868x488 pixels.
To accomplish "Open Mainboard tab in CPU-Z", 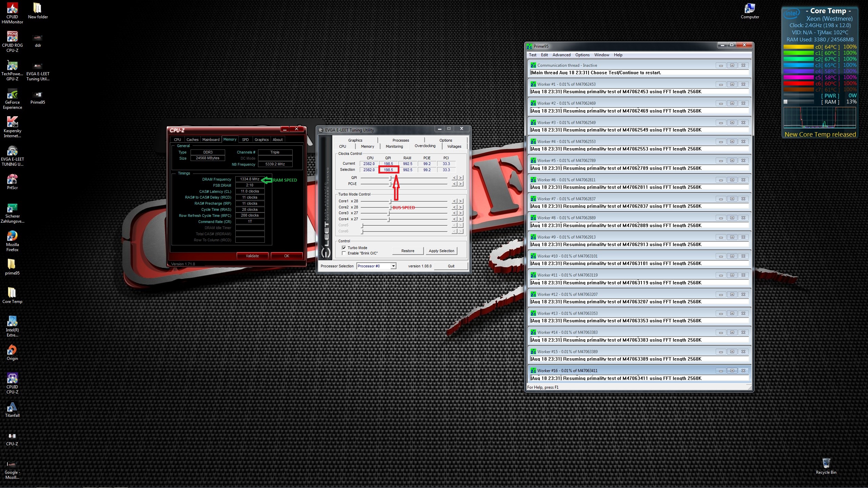I will [211, 140].
